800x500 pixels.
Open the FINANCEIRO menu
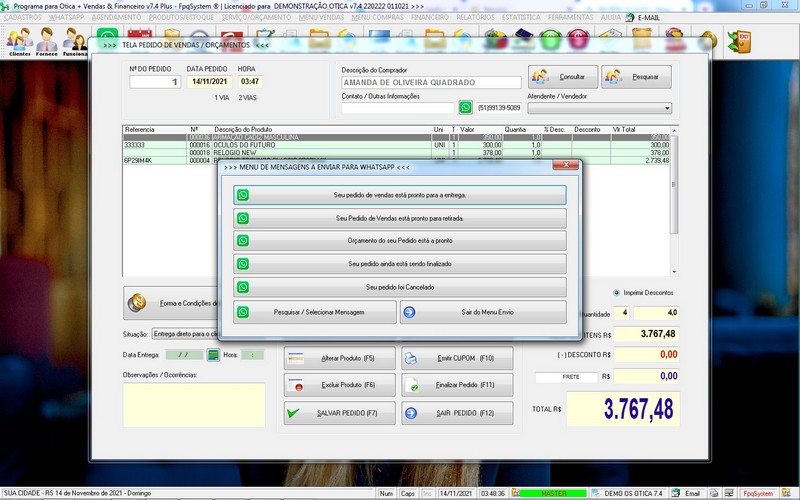430,17
